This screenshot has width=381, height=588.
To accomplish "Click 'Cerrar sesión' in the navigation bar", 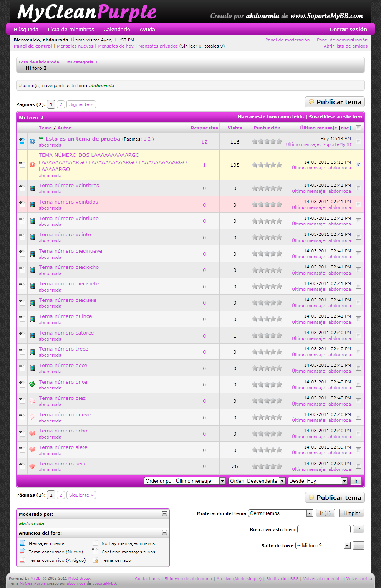I will [348, 29].
